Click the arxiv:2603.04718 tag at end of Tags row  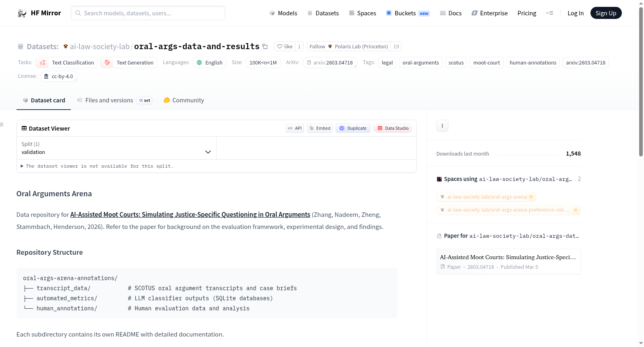(586, 63)
